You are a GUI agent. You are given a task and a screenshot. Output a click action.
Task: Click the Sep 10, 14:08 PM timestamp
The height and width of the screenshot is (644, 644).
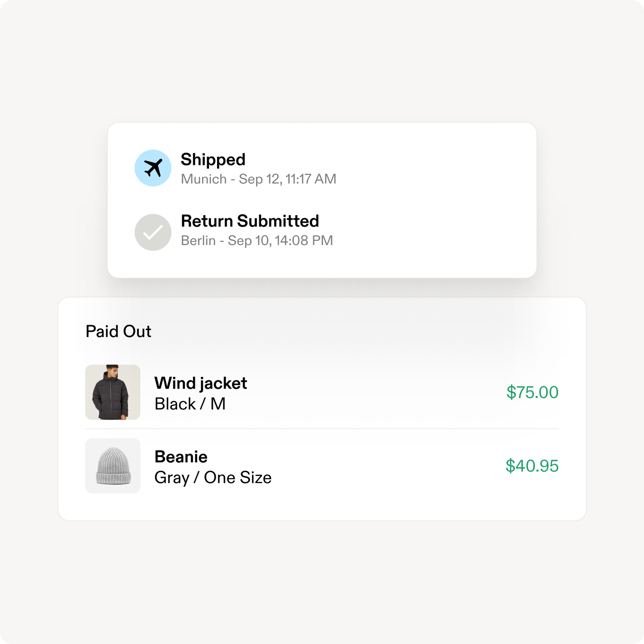[x=280, y=240]
